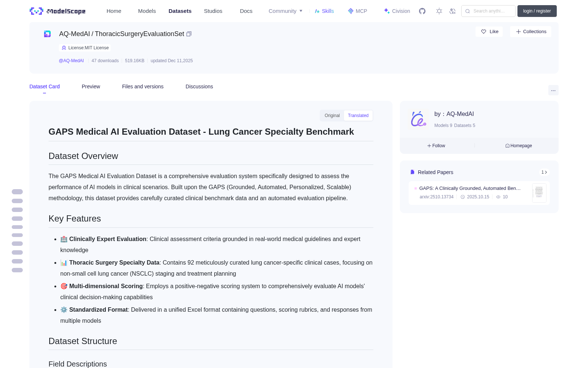Open the three-dot more options button
Screen dimensions: 588x368
pyautogui.click(x=553, y=90)
